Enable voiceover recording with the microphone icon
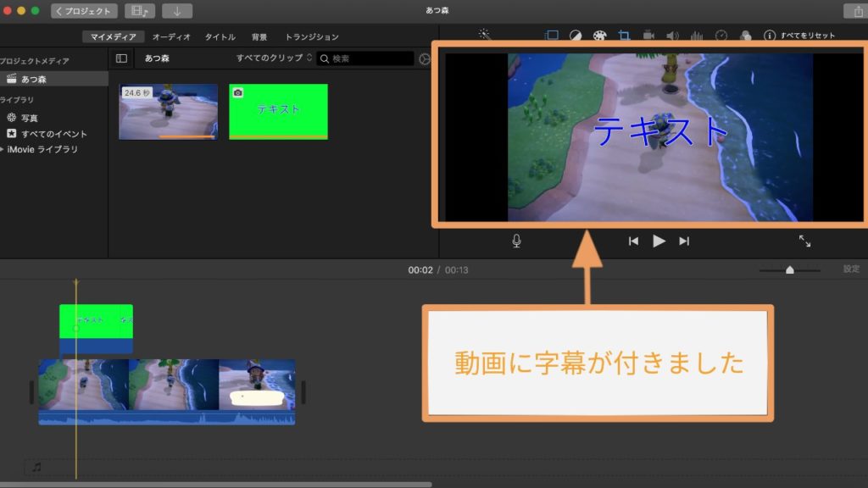The height and width of the screenshot is (488, 868). pos(515,241)
